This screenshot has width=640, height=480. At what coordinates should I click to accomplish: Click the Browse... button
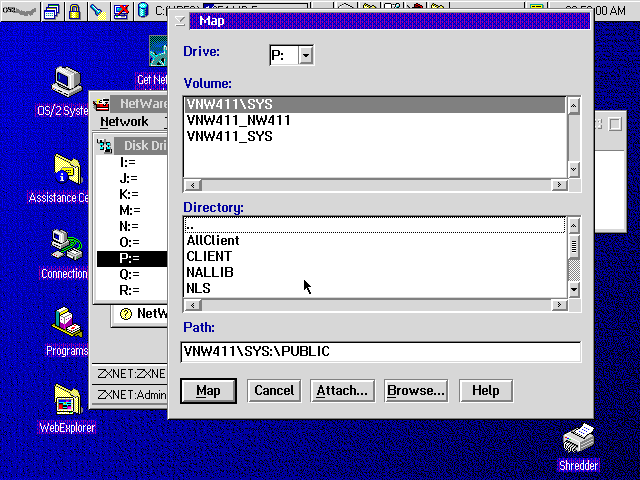coord(416,391)
